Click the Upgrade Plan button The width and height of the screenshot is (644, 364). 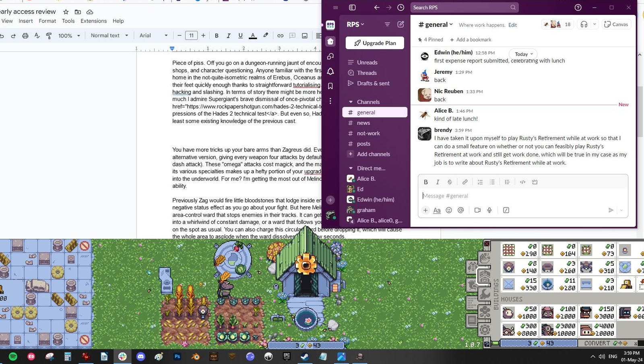[375, 43]
